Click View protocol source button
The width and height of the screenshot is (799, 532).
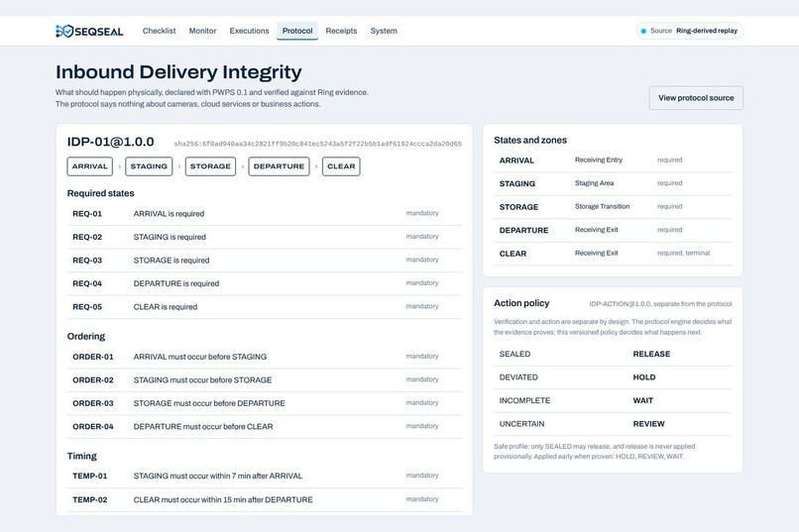pyautogui.click(x=696, y=98)
